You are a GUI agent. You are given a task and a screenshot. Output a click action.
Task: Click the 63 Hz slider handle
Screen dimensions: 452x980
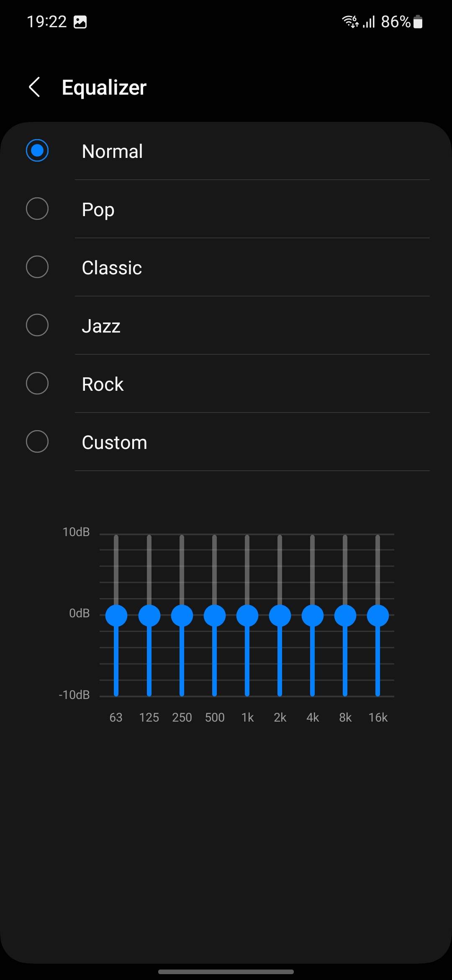coord(116,616)
